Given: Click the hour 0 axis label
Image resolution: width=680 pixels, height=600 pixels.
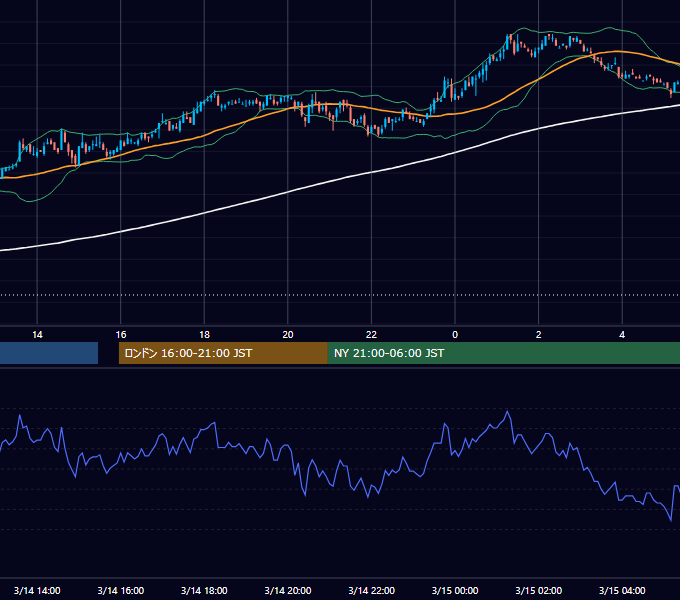Looking at the screenshot, I should [x=455, y=335].
